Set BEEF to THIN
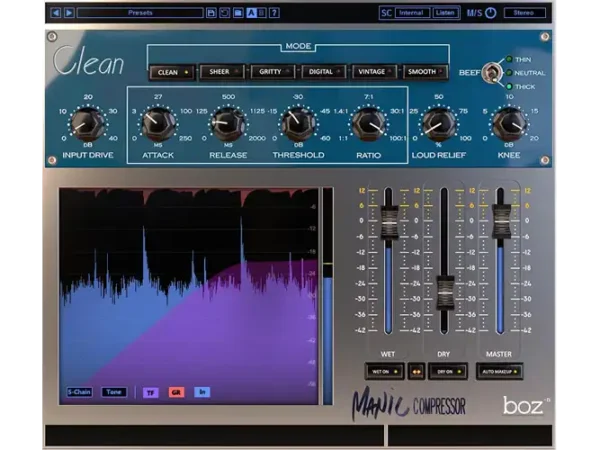Screen dimensions: 600x450 pos(519,59)
